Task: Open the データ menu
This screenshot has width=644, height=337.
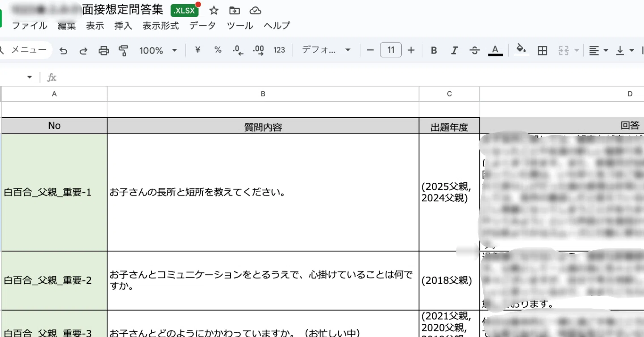Action: tap(203, 26)
